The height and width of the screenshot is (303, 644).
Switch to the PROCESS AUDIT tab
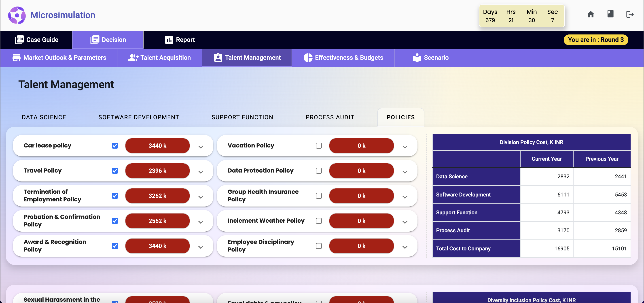pyautogui.click(x=330, y=117)
